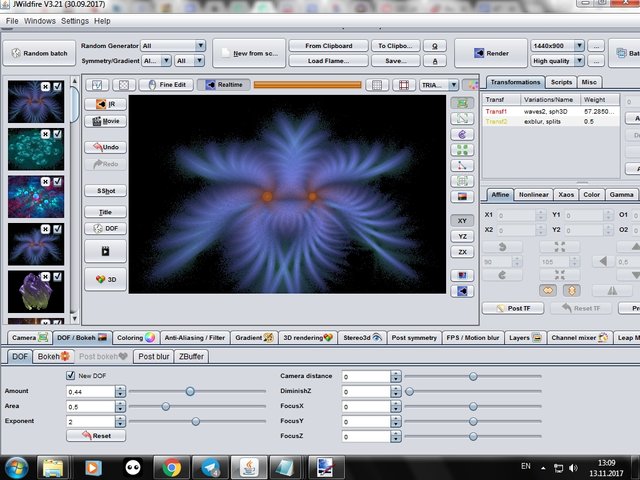Open Telegram from the taskbar
Viewport: 640px width, 480px height.
[x=210, y=466]
